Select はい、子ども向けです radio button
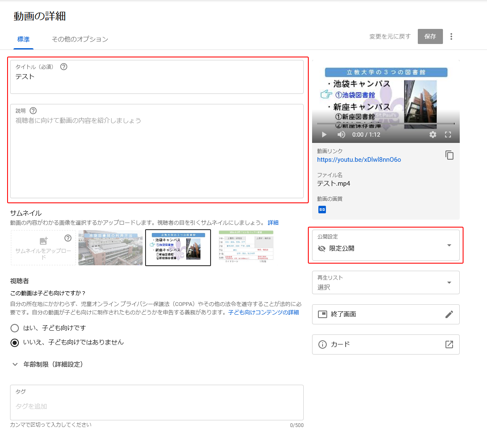 (15, 328)
